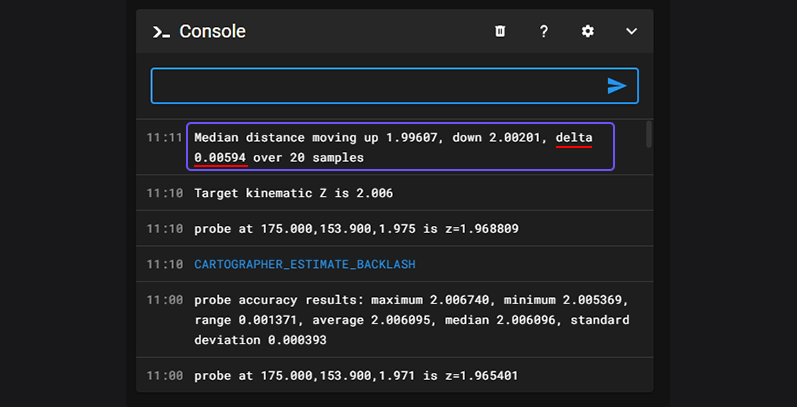The image size is (797, 407).
Task: Clear the console with the trash icon
Action: 500,31
